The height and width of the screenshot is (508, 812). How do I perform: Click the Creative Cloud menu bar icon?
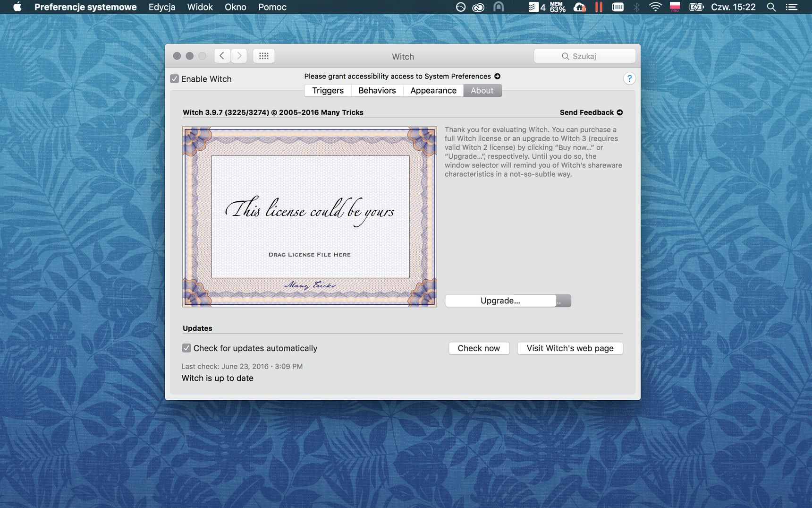pos(478,7)
